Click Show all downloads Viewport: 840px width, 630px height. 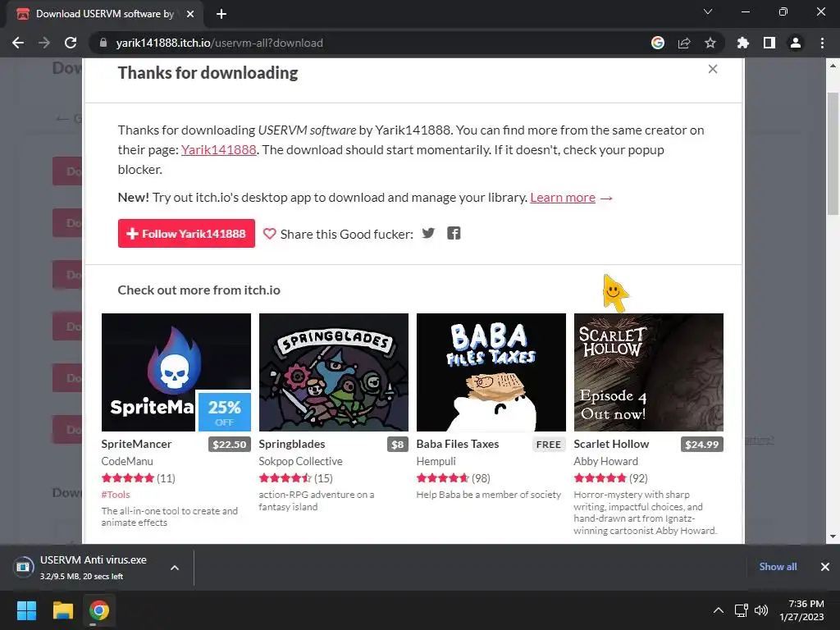(778, 567)
